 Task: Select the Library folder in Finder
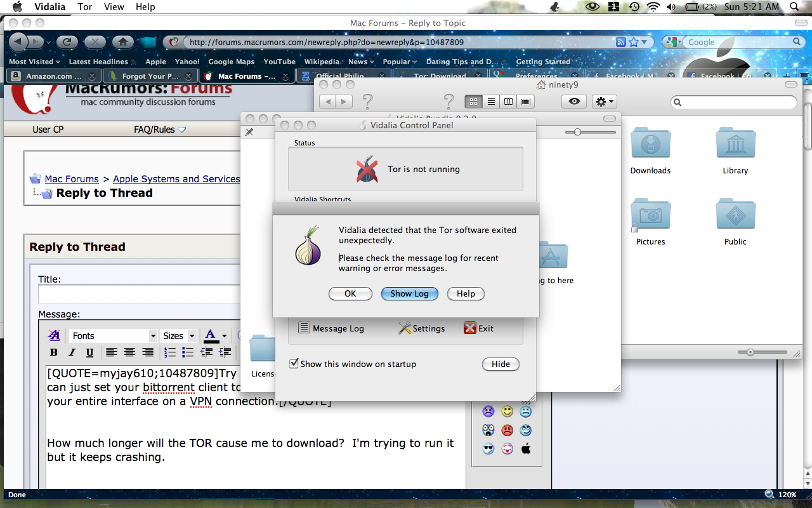735,151
